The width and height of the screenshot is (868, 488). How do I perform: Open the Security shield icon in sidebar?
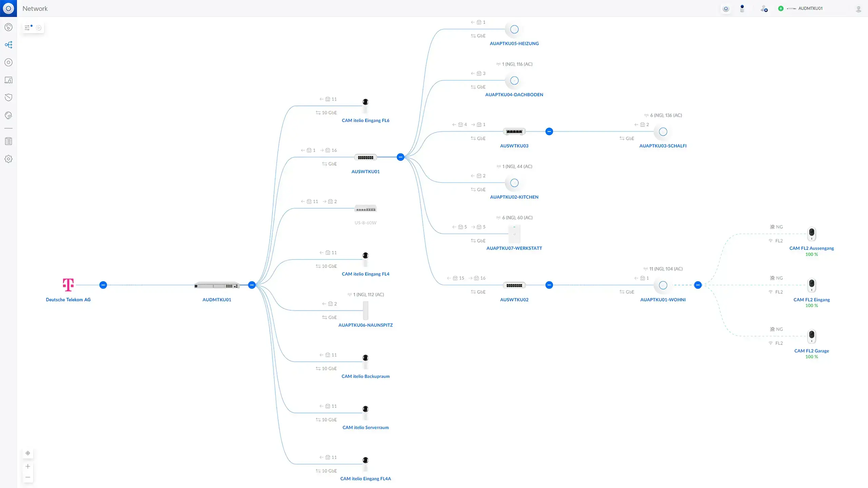click(x=8, y=98)
